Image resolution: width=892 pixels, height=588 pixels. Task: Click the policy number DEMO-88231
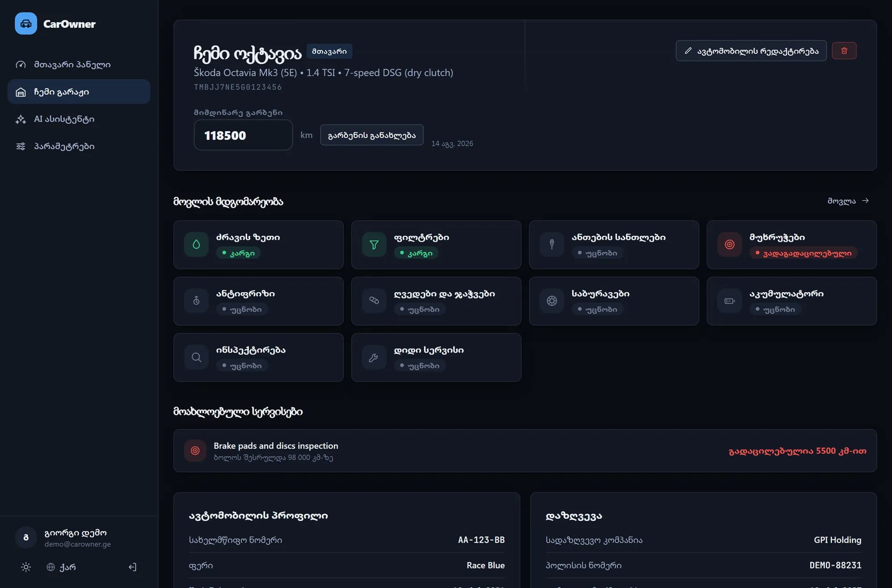coord(835,565)
